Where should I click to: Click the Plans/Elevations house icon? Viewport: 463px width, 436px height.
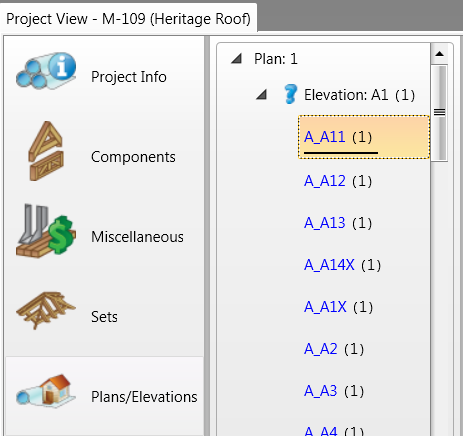click(x=46, y=391)
